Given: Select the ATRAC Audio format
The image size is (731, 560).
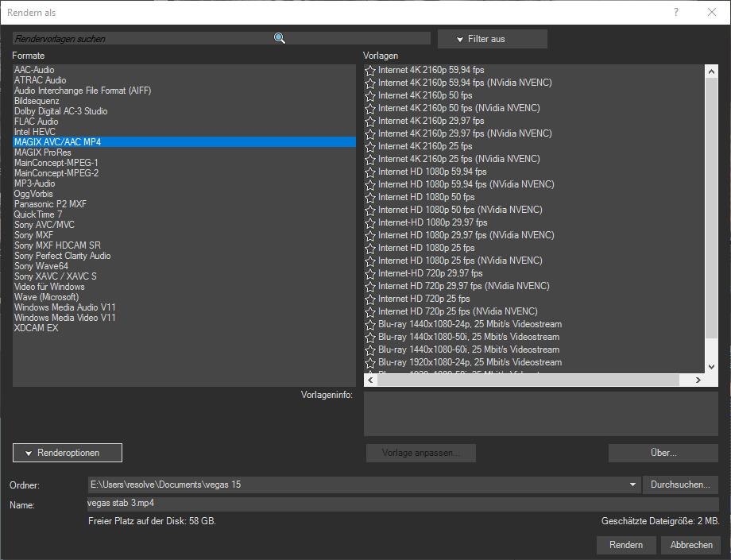Looking at the screenshot, I should point(184,80).
